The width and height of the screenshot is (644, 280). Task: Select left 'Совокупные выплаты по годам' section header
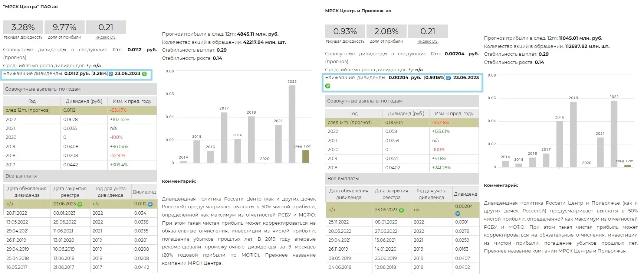[x=80, y=89]
